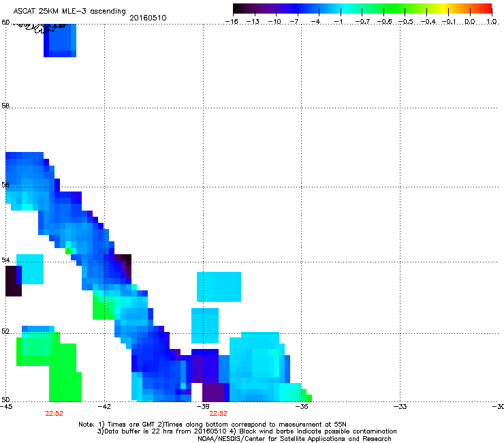
Task: Click the longitude axis label "-39"
Action: 203,407
